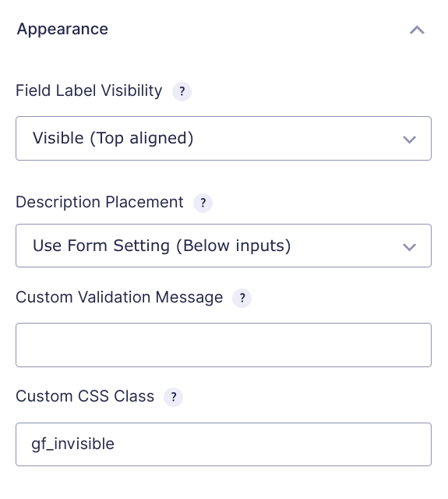Open help for Field Label Visibility

tap(182, 92)
